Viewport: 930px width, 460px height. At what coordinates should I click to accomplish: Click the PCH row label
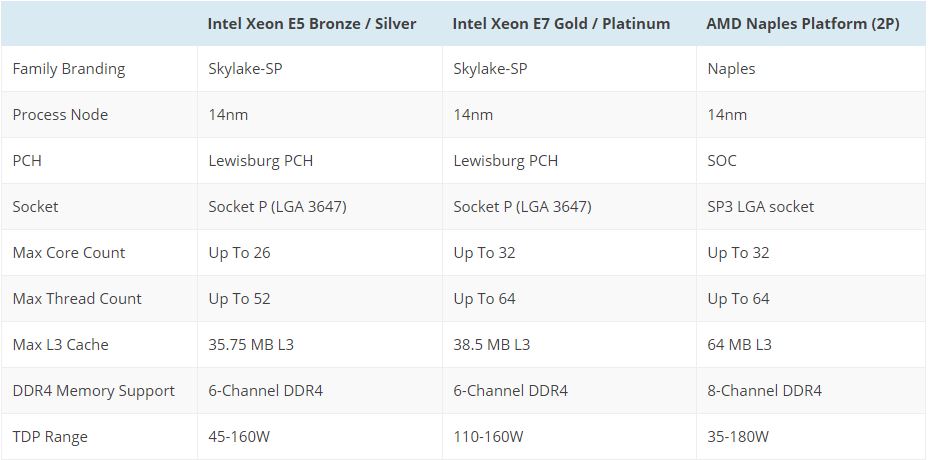click(x=27, y=161)
